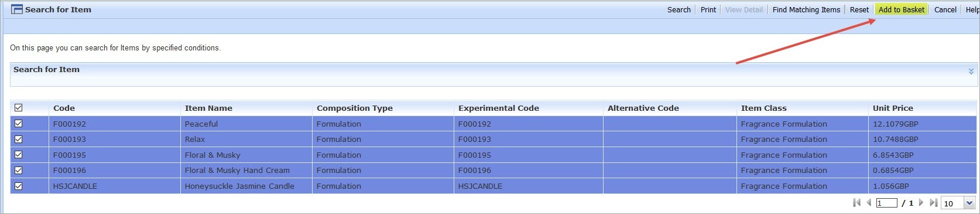This screenshot has height=214, width=980.
Task: Expand the Search for Item panel chevron
Action: click(971, 72)
